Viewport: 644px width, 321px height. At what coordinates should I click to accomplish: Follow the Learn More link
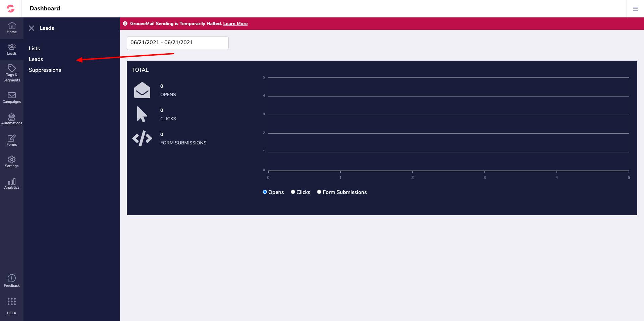(235, 23)
